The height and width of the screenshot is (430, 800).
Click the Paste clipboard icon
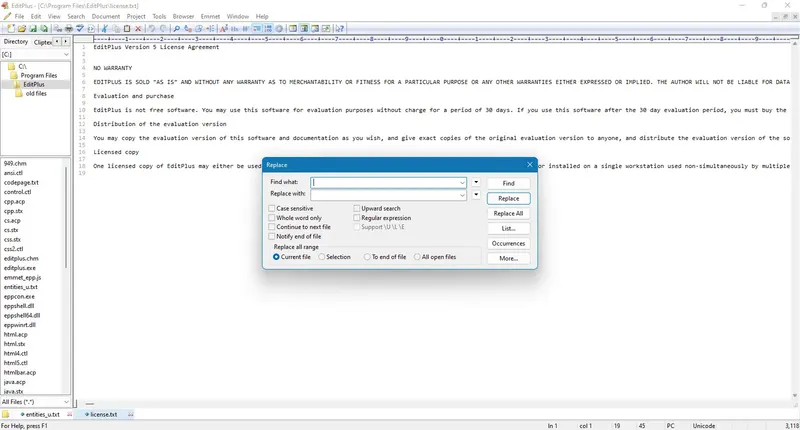(127, 29)
